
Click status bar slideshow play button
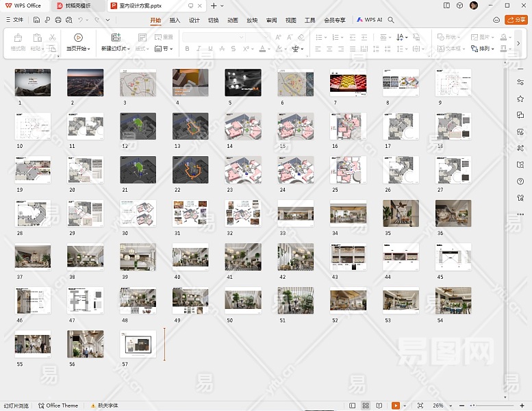(x=396, y=406)
